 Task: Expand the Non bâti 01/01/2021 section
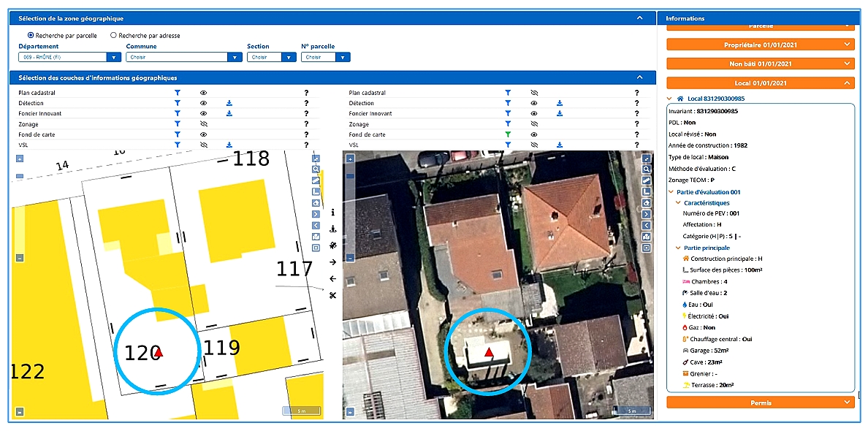click(x=761, y=64)
